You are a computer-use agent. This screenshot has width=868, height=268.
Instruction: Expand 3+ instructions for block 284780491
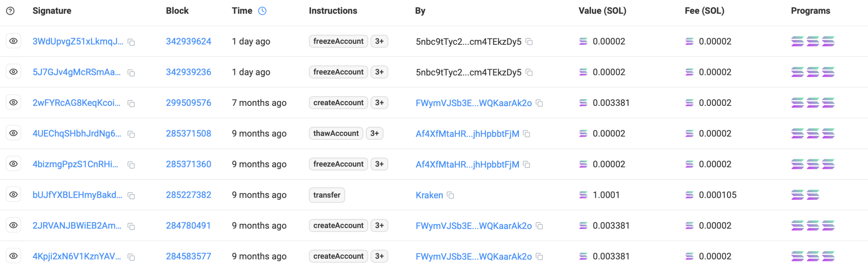(379, 226)
